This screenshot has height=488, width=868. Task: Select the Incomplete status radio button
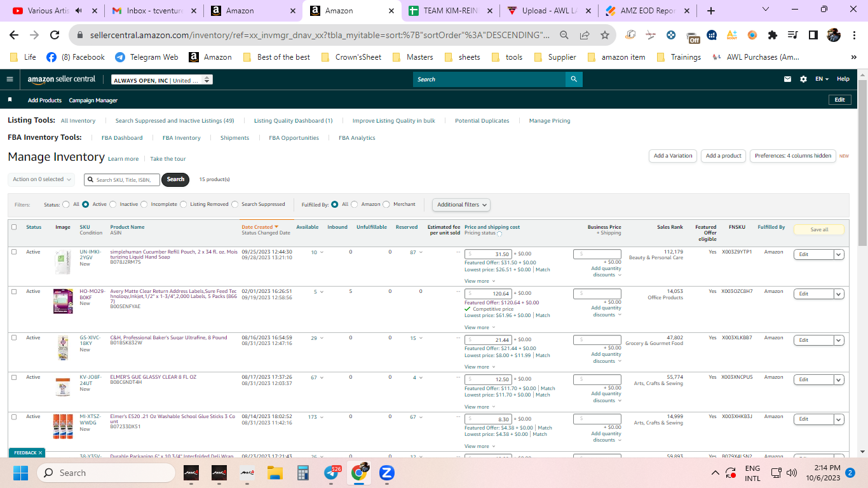(144, 205)
